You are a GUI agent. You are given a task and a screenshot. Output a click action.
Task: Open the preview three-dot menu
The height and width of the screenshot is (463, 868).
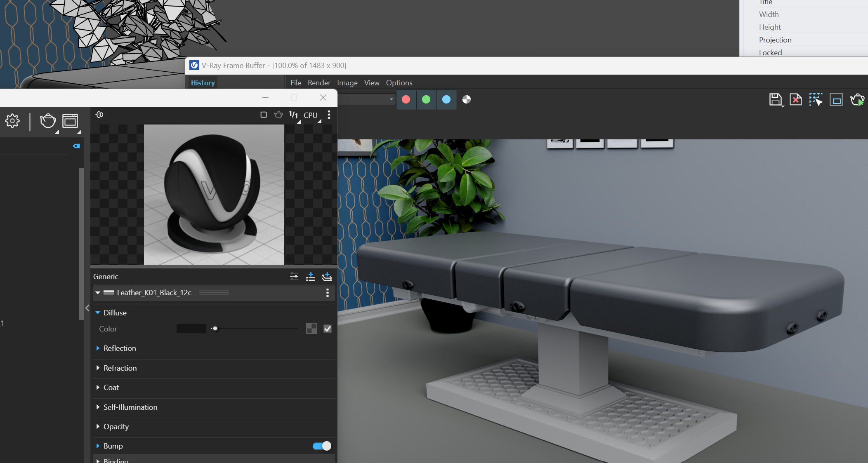coord(329,115)
